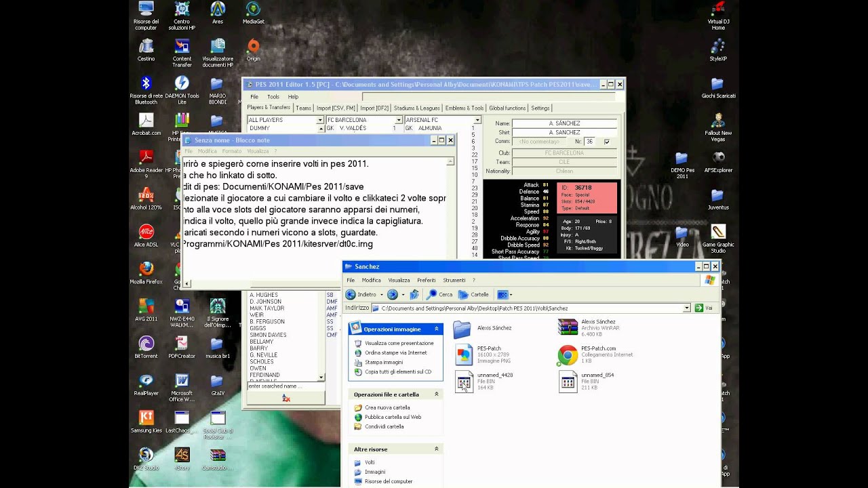Click Stampa immagini link
The image size is (868, 488).
pyautogui.click(x=384, y=362)
